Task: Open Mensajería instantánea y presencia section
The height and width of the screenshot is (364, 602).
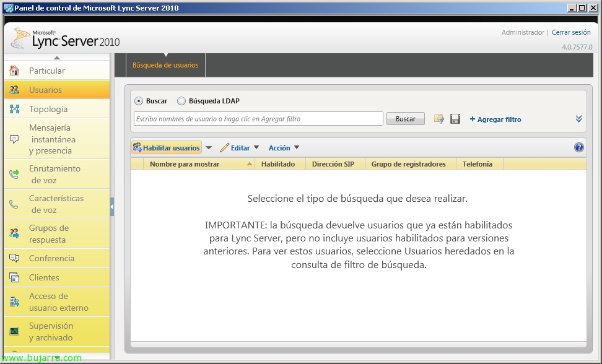Action: pyautogui.click(x=57, y=139)
